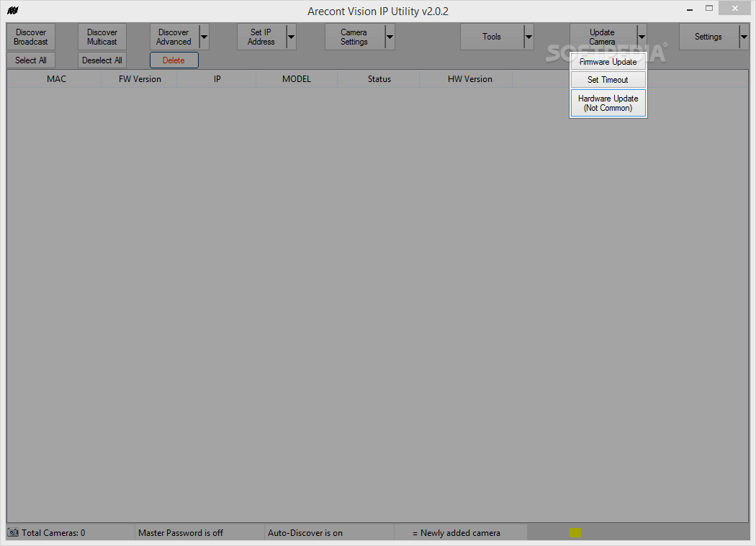The image size is (756, 546).
Task: Click the Camera Settings button
Action: 355,37
